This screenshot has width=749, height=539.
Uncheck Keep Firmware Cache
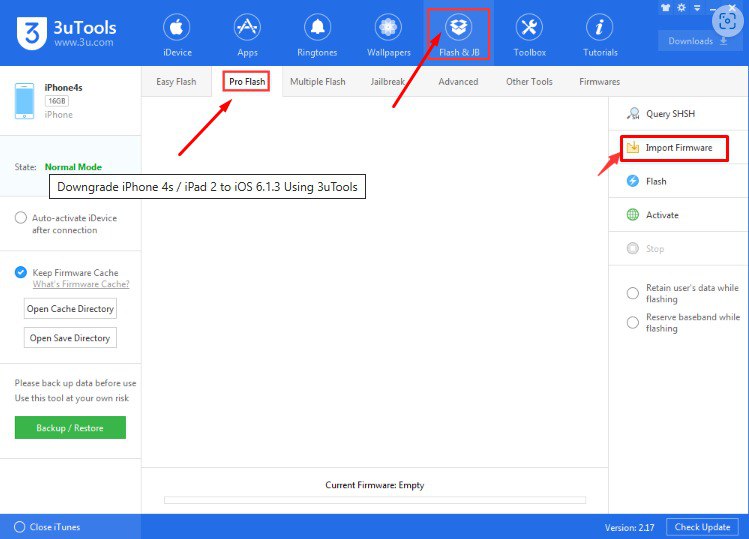[21, 272]
